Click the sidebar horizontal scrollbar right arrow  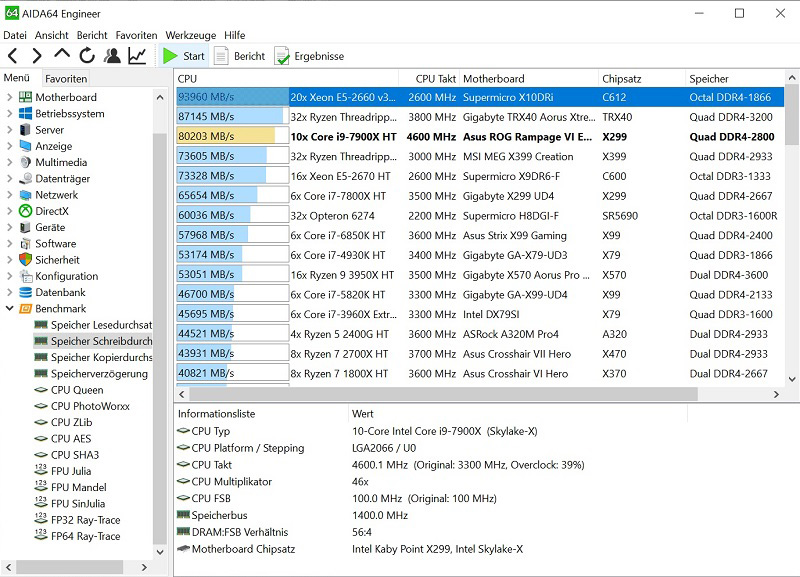click(x=144, y=567)
